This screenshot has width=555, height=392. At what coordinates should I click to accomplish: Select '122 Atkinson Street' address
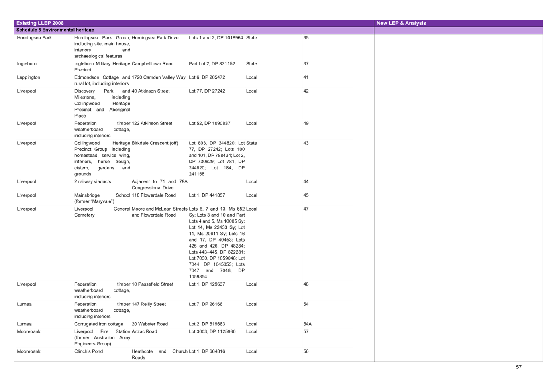152,124
